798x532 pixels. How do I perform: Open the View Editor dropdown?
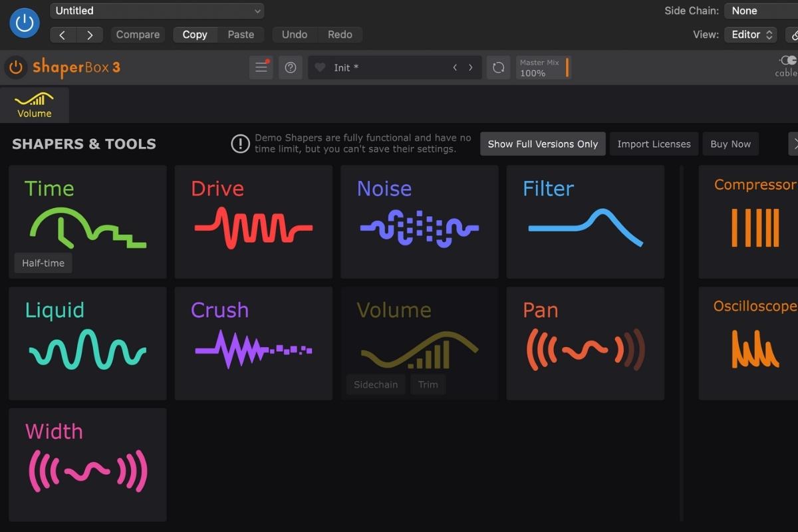click(751, 35)
